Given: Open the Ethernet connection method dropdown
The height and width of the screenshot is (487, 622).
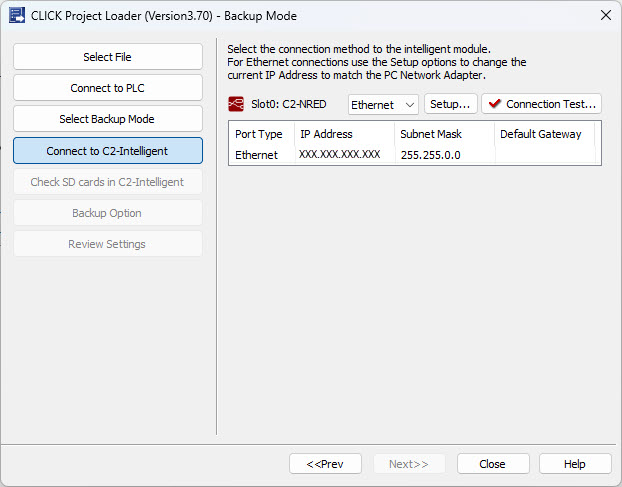Looking at the screenshot, I should click(x=383, y=105).
